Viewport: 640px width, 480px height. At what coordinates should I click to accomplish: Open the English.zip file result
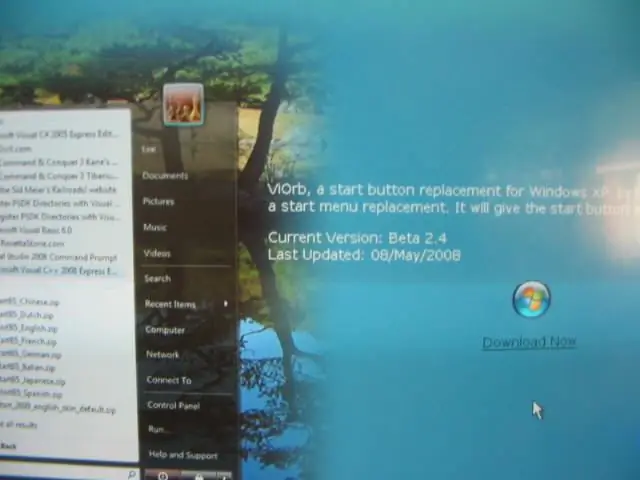tap(29, 328)
